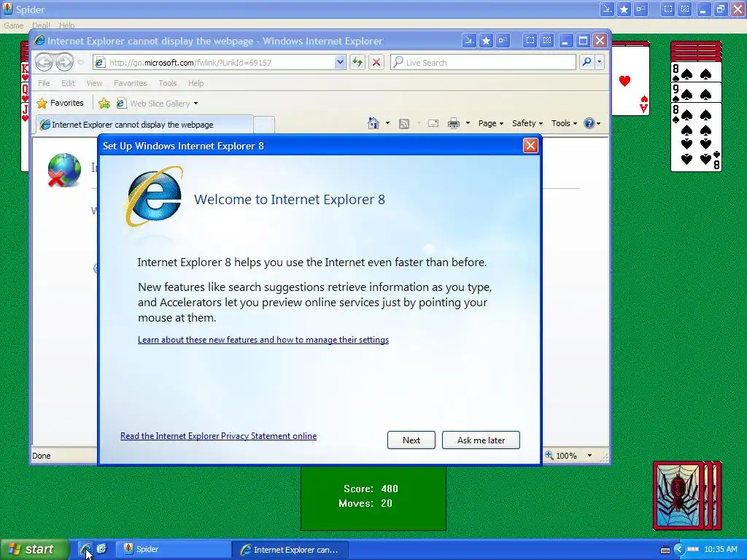Click the error globe icon on the webpage
Screen dimensions: 747x560
[64, 170]
